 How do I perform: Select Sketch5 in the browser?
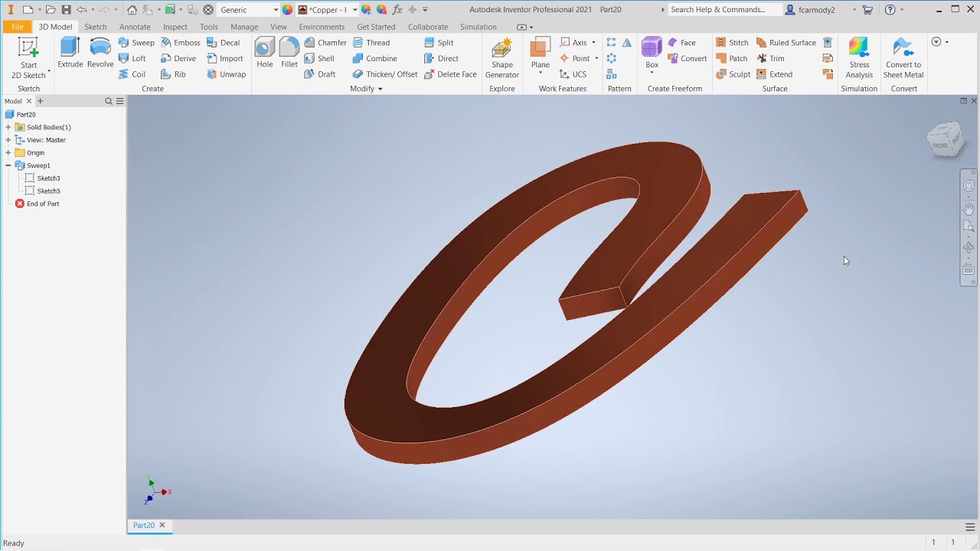(x=43, y=191)
